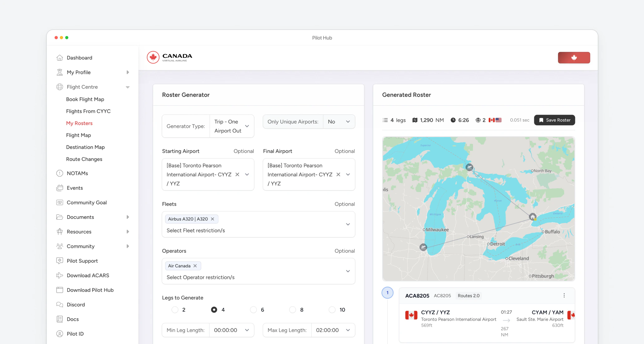Image resolution: width=644 pixels, height=344 pixels.
Task: Expand the My Profile submenu arrow
Action: (128, 72)
